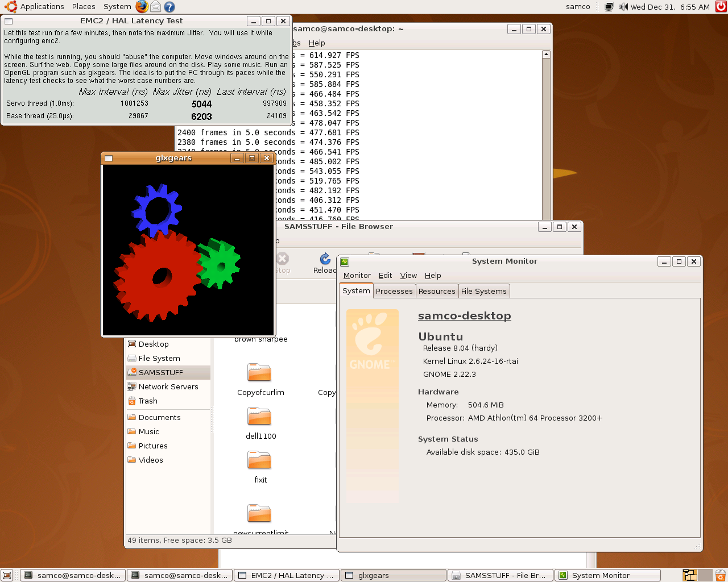Open the System menu in the top panel
The height and width of the screenshot is (582, 728).
[117, 7]
